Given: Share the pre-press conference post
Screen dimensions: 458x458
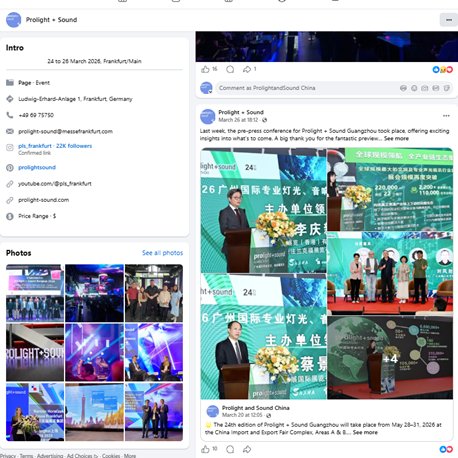Looking at the screenshot, I should (x=247, y=449).
